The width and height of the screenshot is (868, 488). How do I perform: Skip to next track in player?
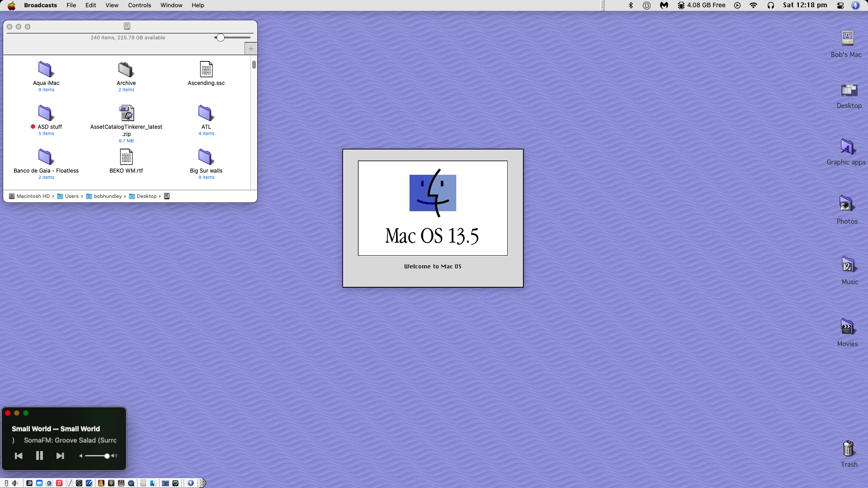coord(60,456)
